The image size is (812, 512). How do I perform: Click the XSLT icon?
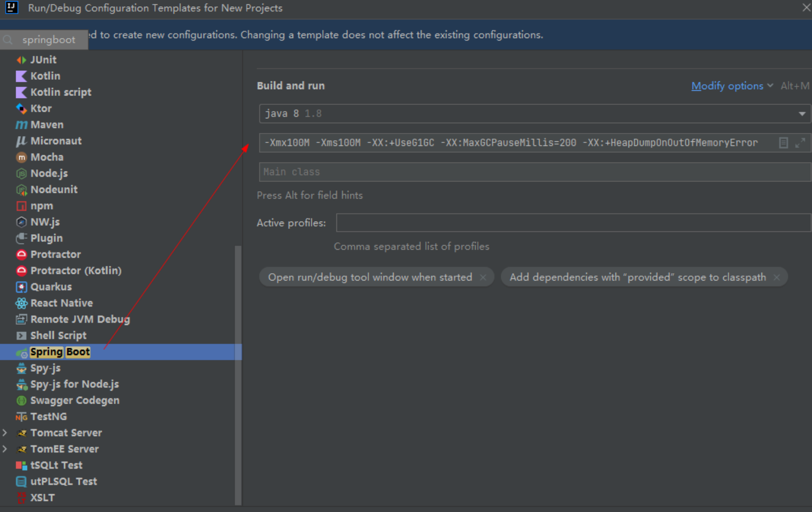tap(21, 497)
